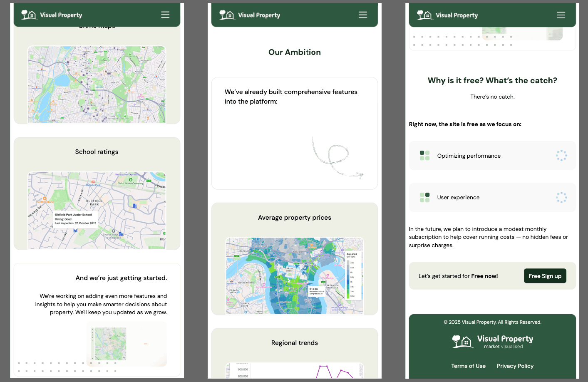Click the 'In the future, we plan to introduce' paragraph

coord(489,237)
